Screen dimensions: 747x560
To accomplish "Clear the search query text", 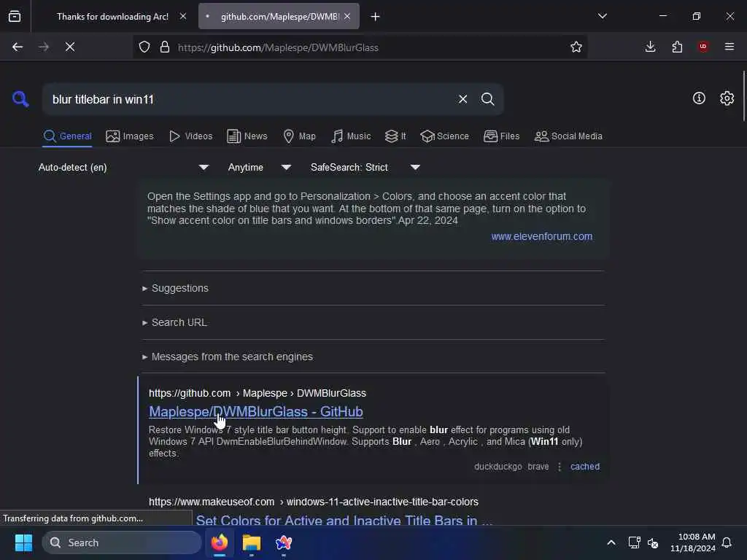I will coord(462,99).
